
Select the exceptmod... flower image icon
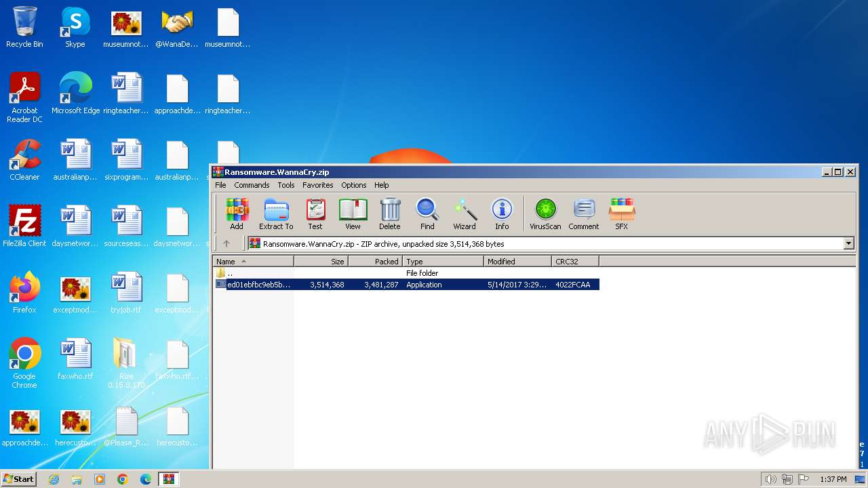pyautogui.click(x=75, y=293)
